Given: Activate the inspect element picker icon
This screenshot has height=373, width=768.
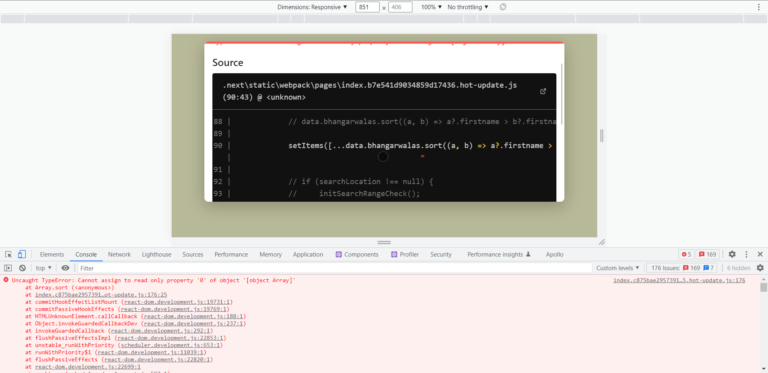Looking at the screenshot, I should [x=8, y=255].
